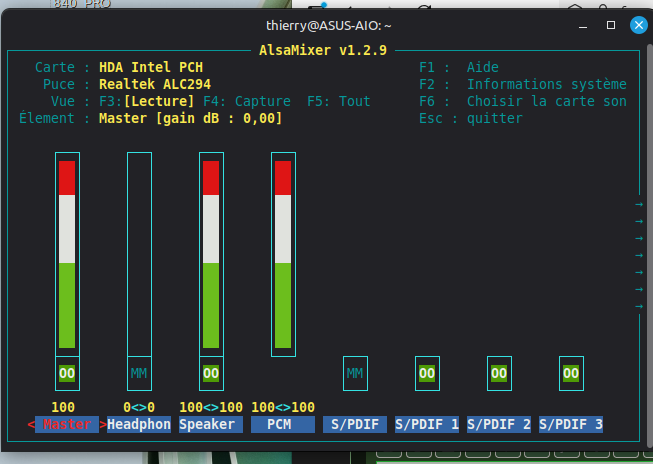Image resolution: width=653 pixels, height=464 pixels.
Task: Select the PCM channel label
Action: click(283, 424)
